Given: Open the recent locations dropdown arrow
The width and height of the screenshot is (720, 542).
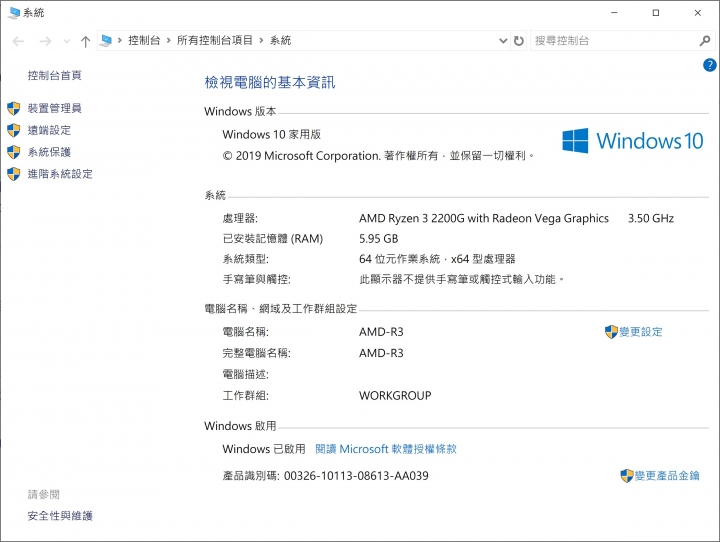Looking at the screenshot, I should [67, 41].
